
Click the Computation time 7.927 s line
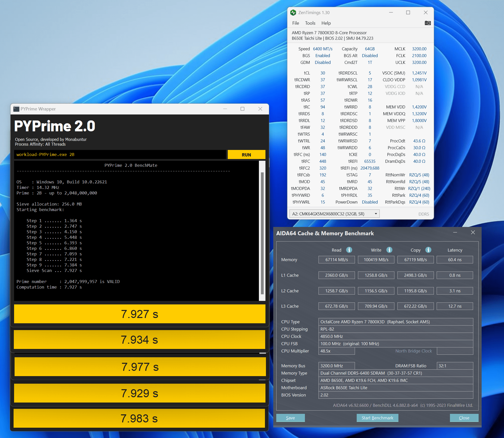[x=49, y=287]
